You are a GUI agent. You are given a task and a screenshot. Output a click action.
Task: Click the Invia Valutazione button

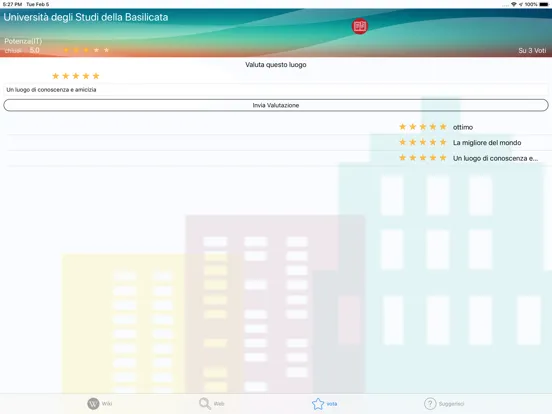(276, 105)
